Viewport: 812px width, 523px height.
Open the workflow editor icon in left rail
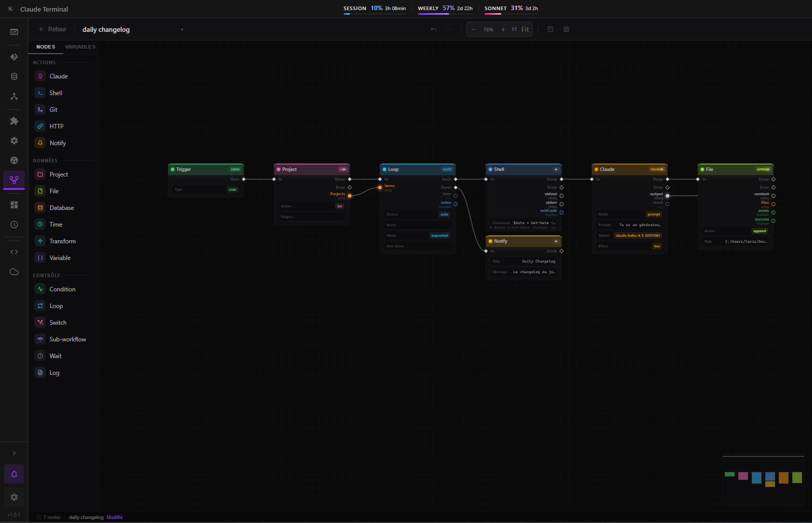coord(14,181)
